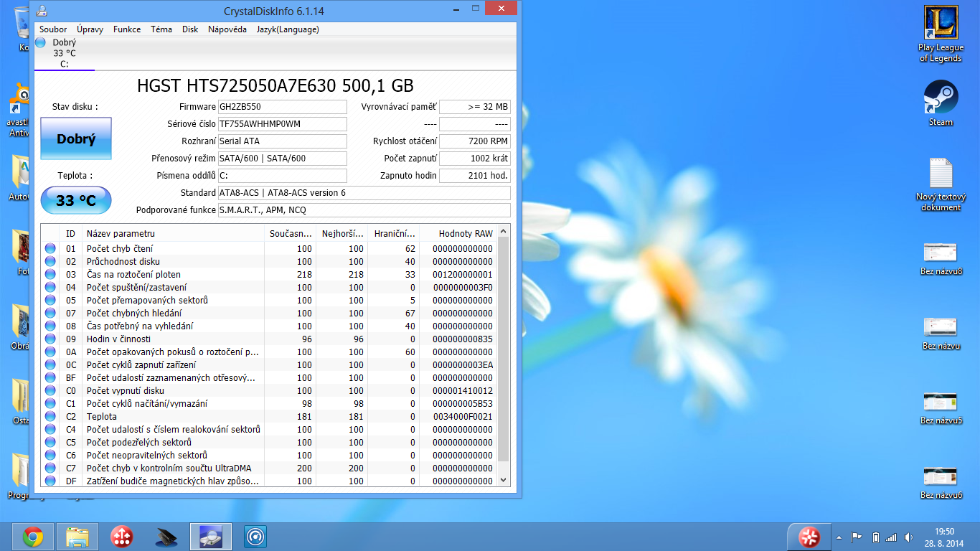Click the CrystalDiskInfo title bar app icon
The image size is (980, 551).
pos(42,10)
